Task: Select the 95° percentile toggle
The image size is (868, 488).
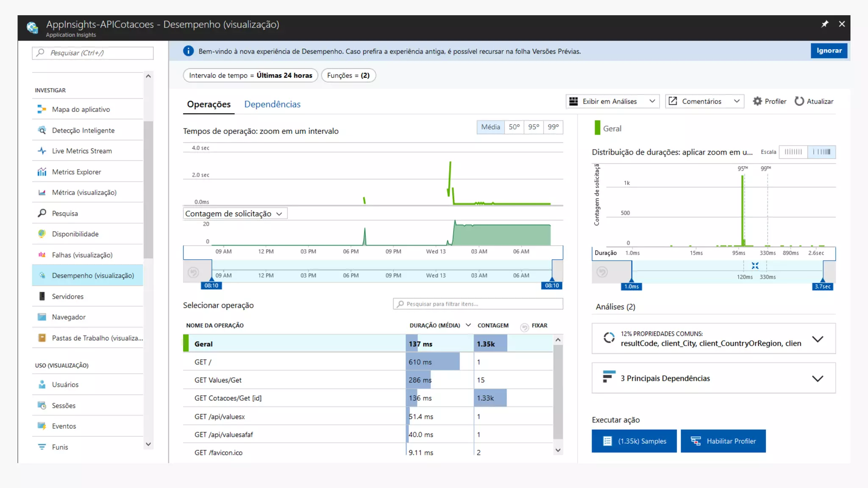Action: (x=534, y=127)
